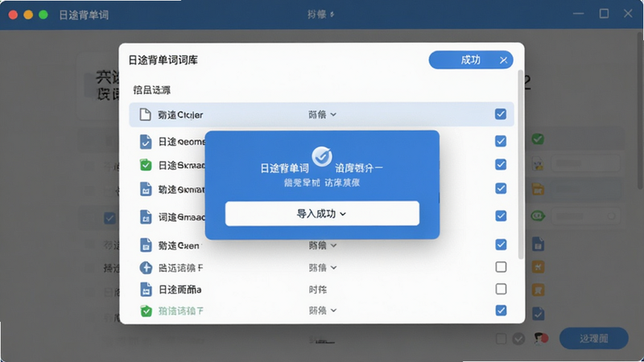
Task: Click the orange folder icon in the background window
Action: pos(538,189)
